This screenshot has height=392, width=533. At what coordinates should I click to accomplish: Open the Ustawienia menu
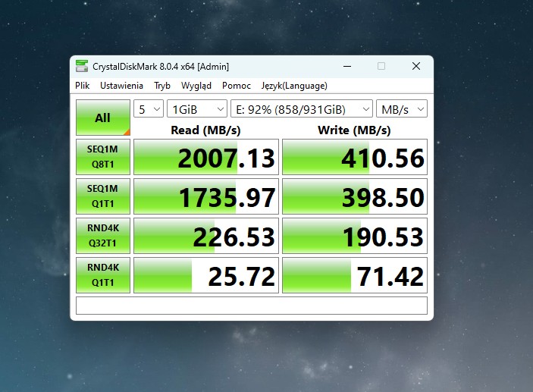point(121,86)
